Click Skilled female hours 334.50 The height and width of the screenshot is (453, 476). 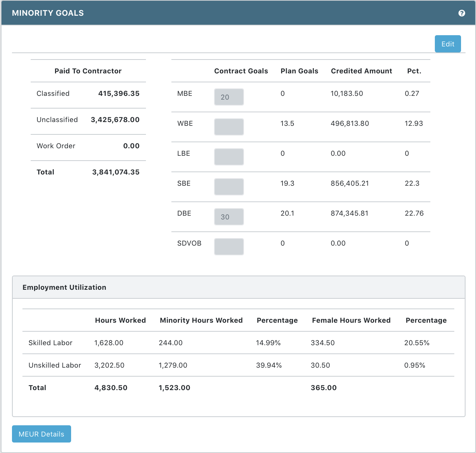(x=323, y=343)
